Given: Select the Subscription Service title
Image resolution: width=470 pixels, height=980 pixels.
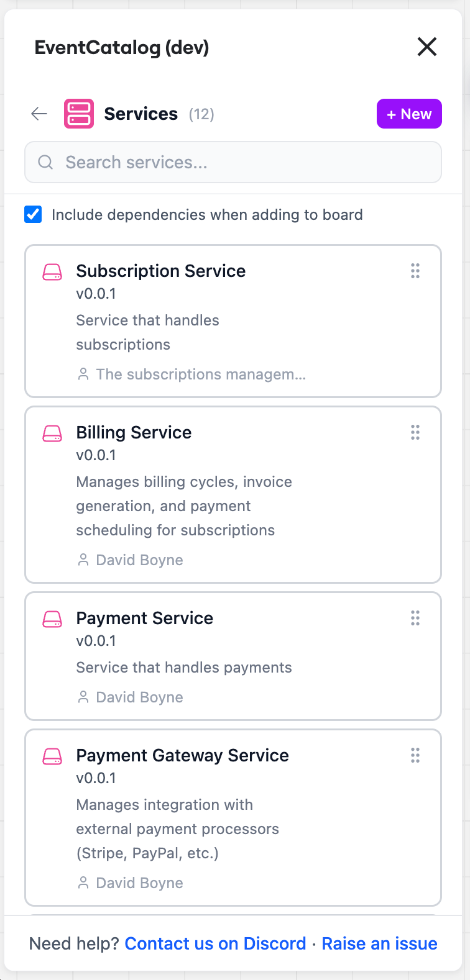Looking at the screenshot, I should pos(160,271).
